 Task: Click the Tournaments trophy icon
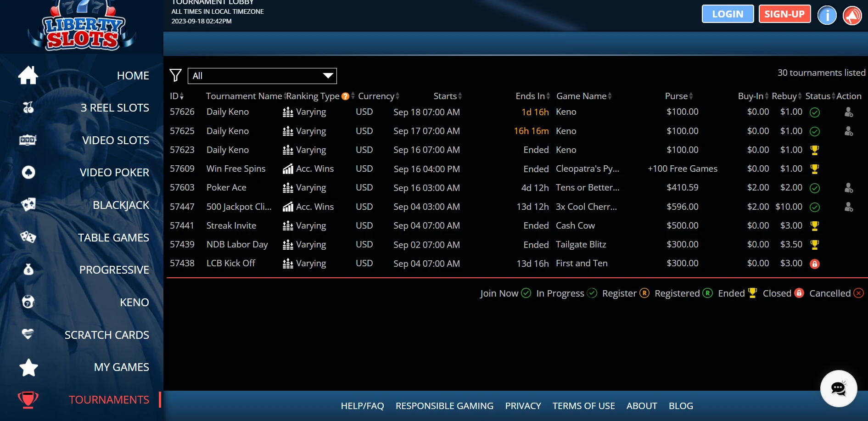click(x=28, y=399)
